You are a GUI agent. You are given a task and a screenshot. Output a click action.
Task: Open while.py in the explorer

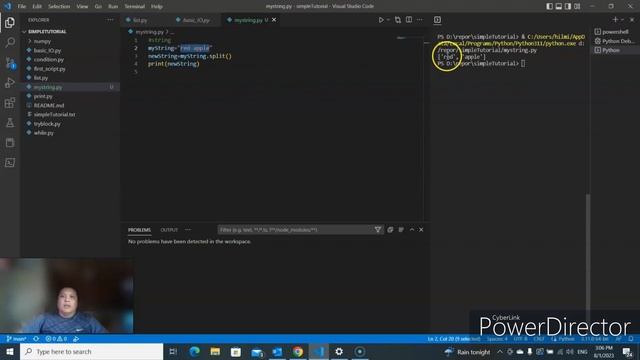44,133
